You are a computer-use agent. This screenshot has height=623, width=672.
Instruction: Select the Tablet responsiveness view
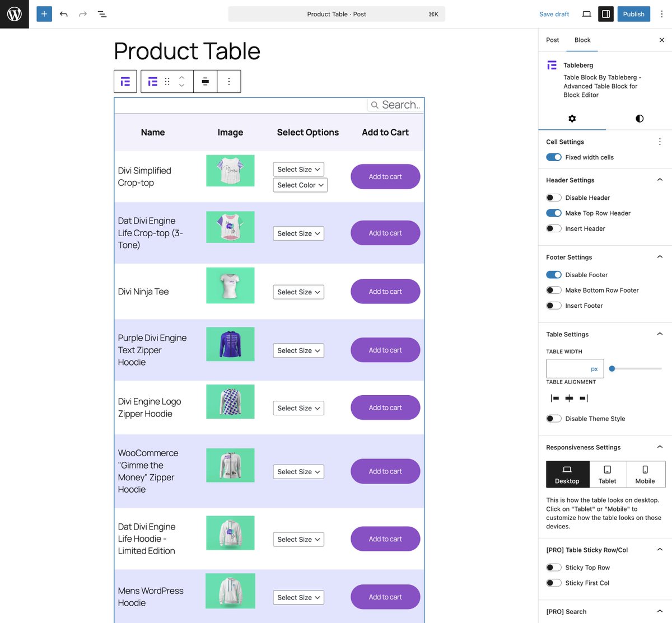click(607, 474)
